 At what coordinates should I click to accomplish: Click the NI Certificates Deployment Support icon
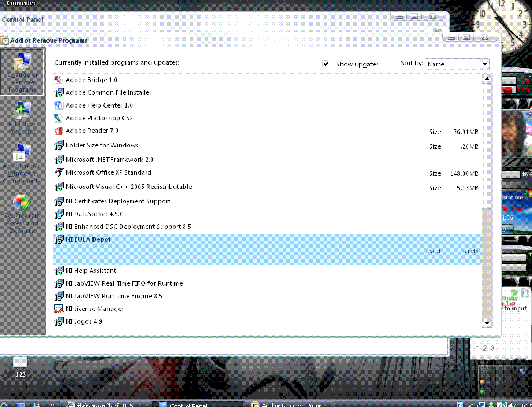(59, 201)
